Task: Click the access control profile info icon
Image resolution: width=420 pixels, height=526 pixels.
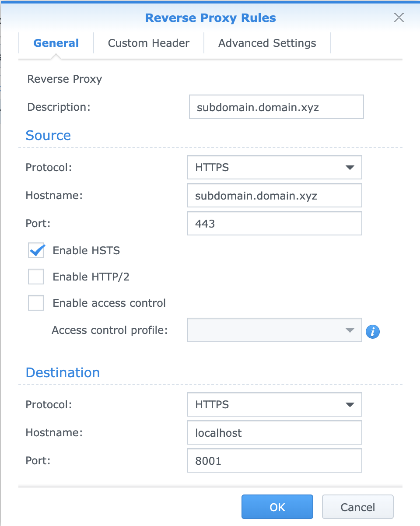Action: (372, 332)
